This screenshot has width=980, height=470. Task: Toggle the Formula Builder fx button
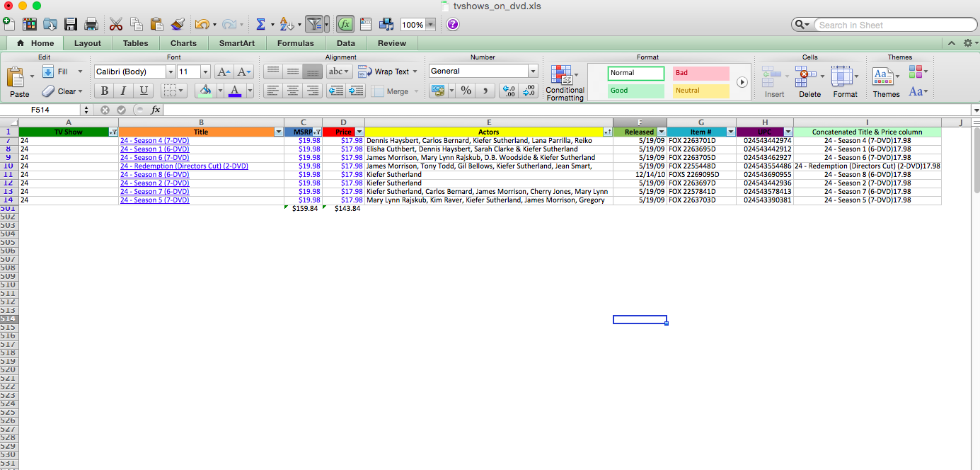point(345,24)
